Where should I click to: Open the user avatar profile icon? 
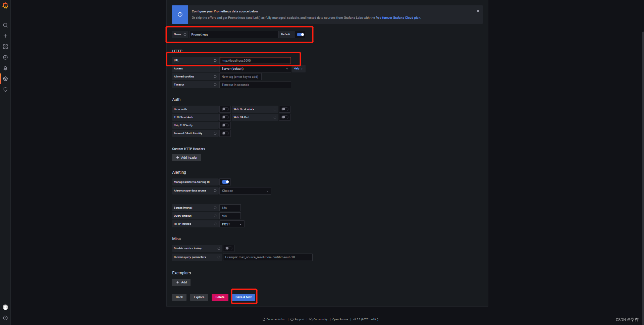click(x=5, y=307)
